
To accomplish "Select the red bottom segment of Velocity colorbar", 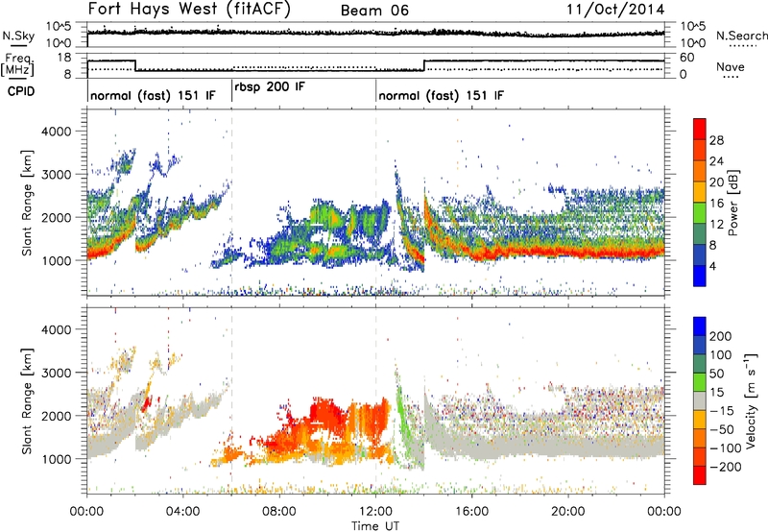I will [700, 475].
